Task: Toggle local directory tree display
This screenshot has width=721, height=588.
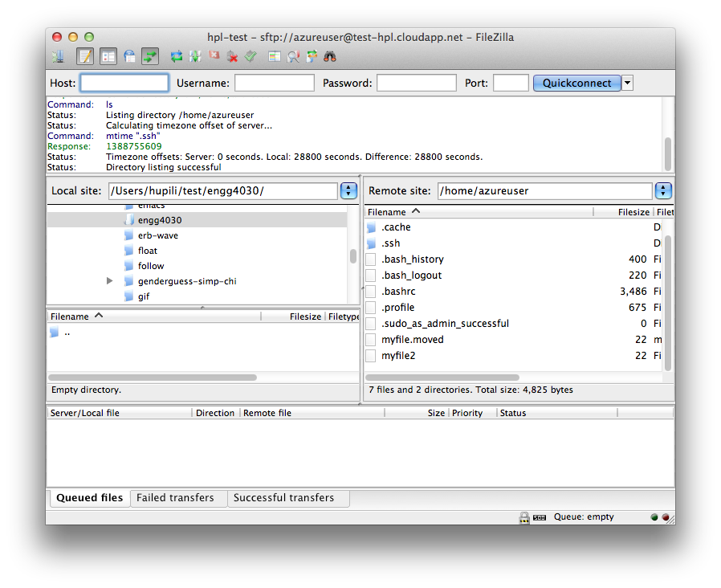Action: coord(108,56)
